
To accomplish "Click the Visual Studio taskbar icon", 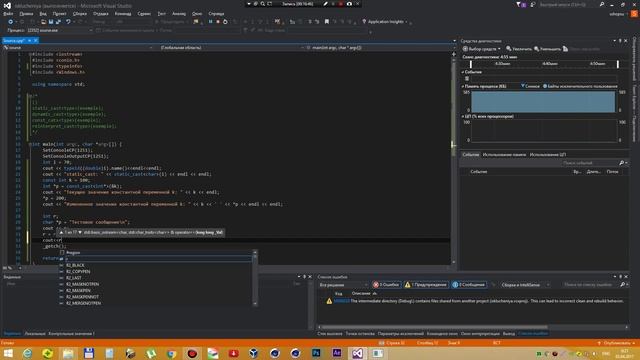I will click(357, 353).
